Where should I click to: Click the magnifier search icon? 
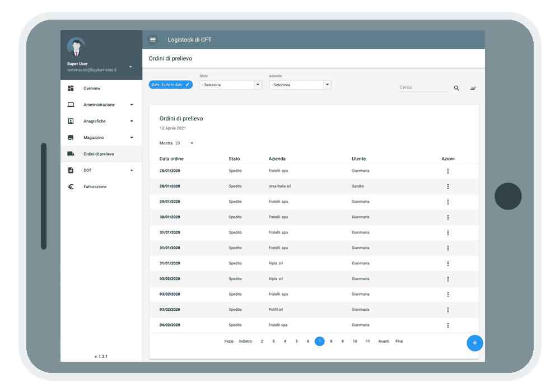(x=456, y=88)
